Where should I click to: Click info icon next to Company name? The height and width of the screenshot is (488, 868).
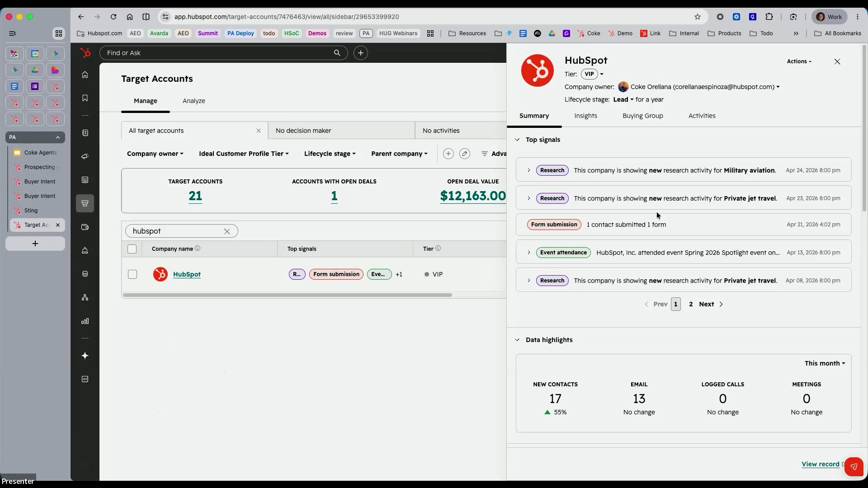pos(198,249)
